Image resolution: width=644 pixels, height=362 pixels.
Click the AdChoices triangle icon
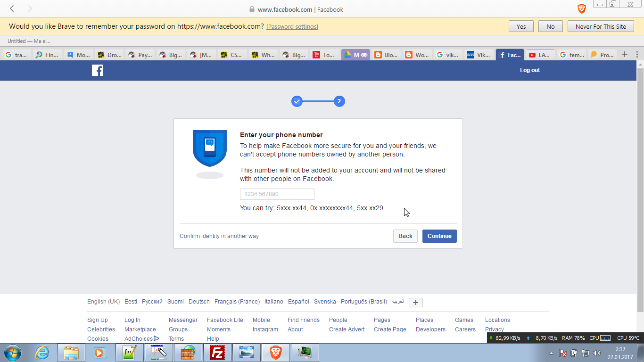pos(157,338)
